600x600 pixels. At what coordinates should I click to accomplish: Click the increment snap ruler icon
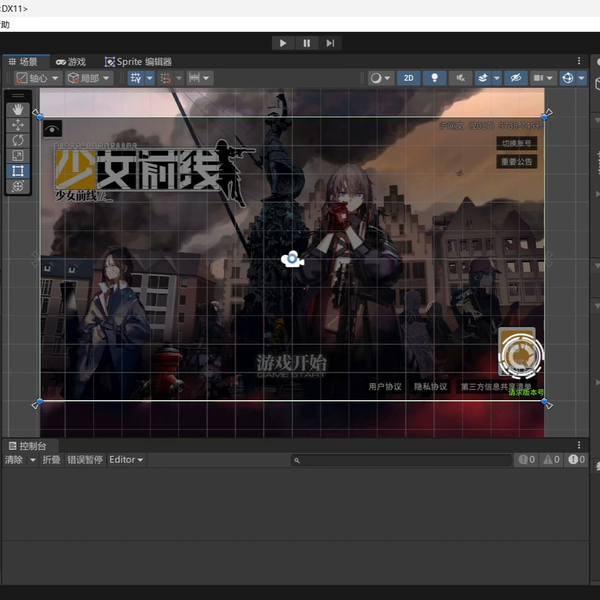coord(194,78)
